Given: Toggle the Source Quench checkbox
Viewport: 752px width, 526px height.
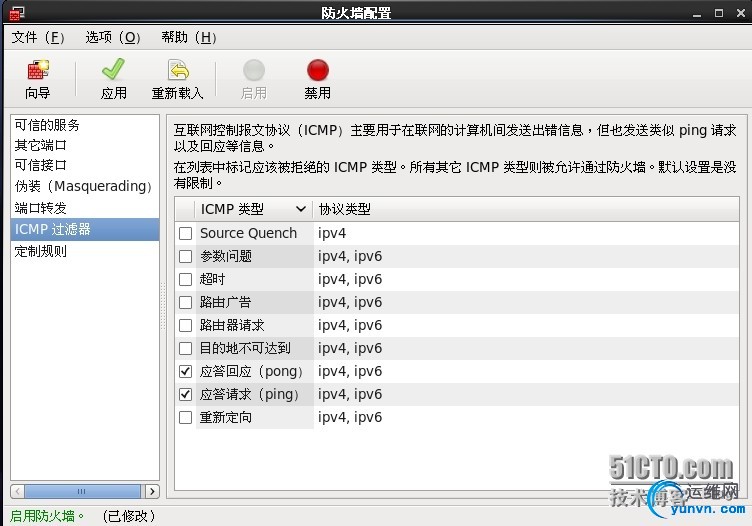Looking at the screenshot, I should [x=185, y=234].
